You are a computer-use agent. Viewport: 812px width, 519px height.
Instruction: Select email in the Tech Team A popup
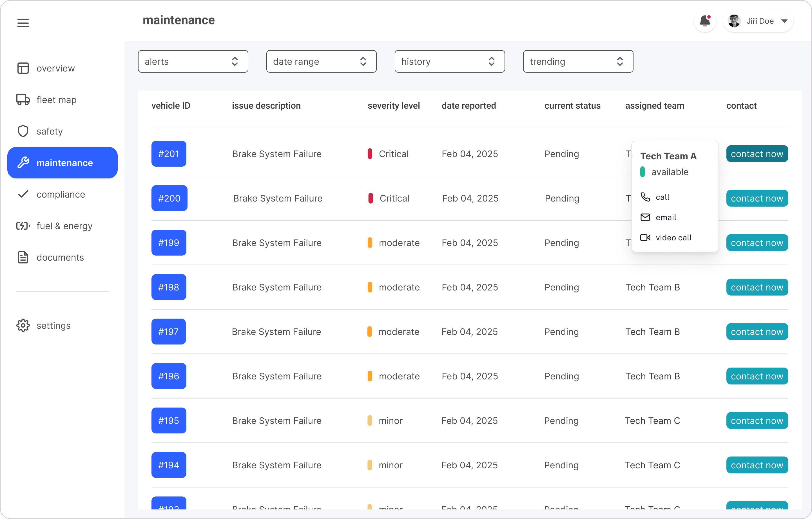[x=665, y=217]
